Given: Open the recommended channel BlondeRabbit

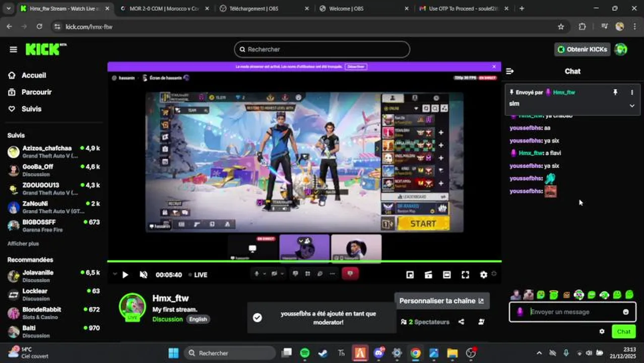Looking at the screenshot, I should coord(54,313).
